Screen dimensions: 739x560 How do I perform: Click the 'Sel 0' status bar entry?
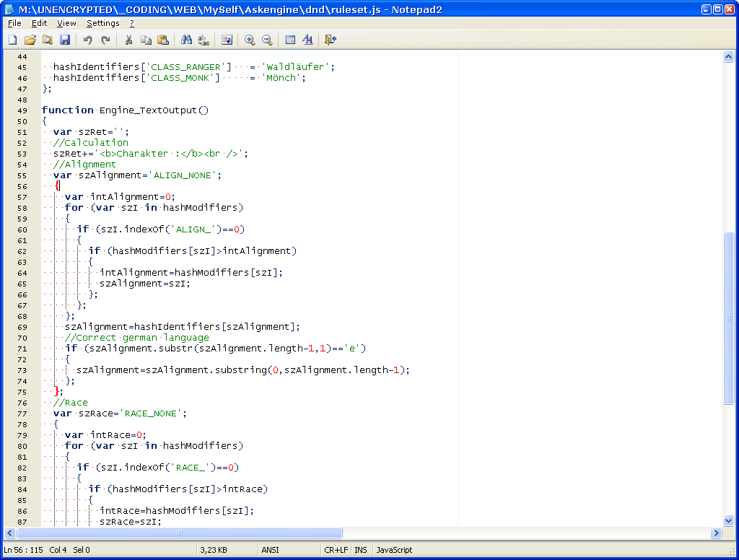point(81,550)
